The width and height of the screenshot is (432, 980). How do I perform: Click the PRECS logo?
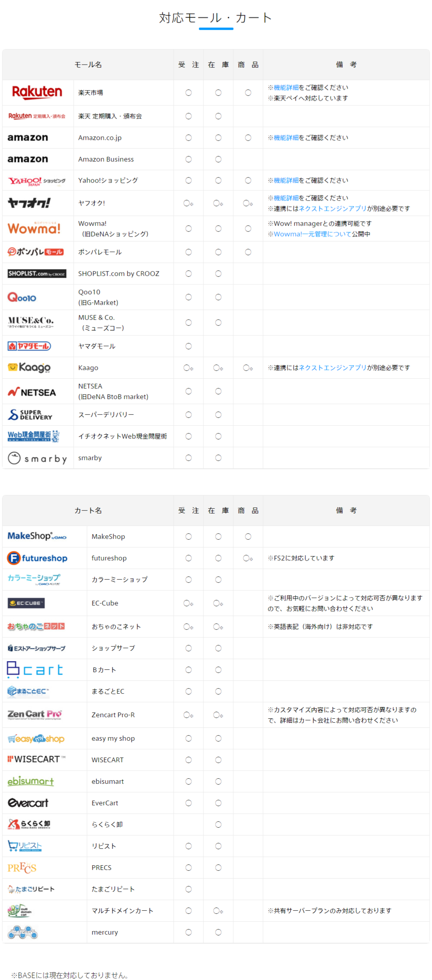22,868
